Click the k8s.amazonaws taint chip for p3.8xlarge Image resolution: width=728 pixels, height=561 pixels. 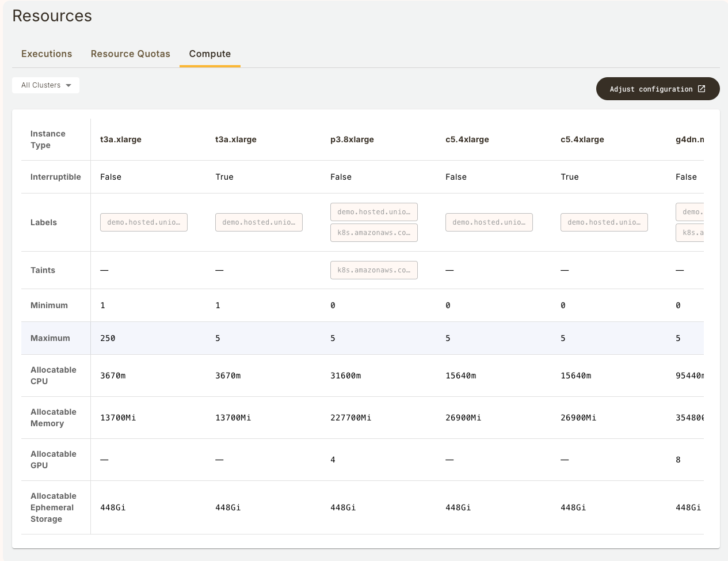tap(373, 270)
